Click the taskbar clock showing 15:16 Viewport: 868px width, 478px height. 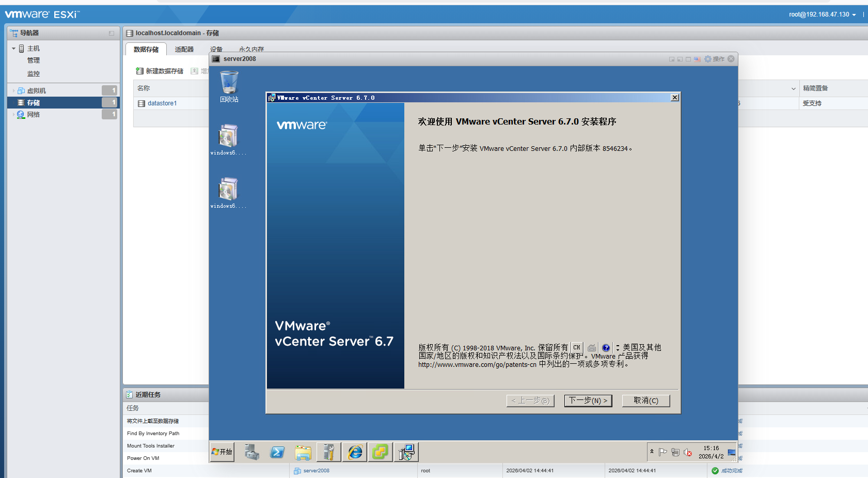[x=711, y=452]
